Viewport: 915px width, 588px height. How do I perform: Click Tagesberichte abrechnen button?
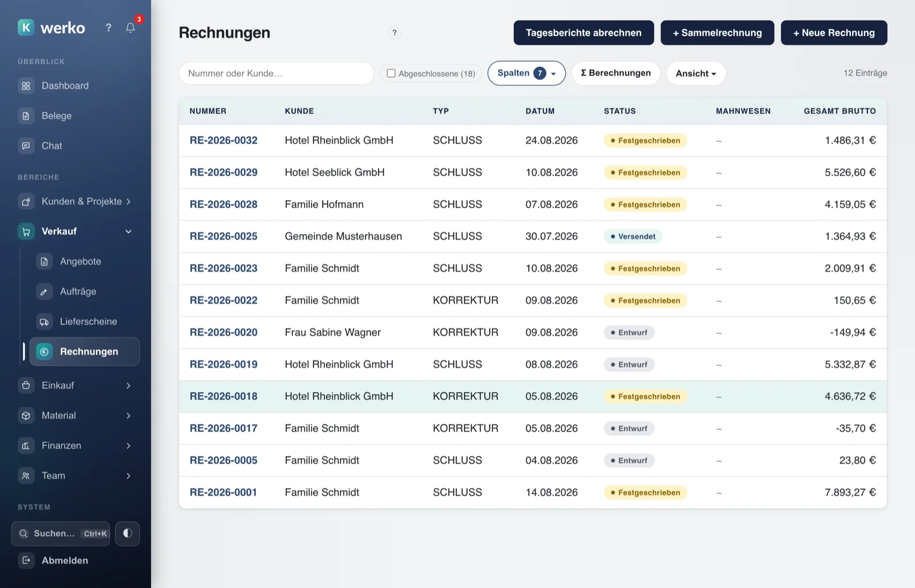[583, 33]
